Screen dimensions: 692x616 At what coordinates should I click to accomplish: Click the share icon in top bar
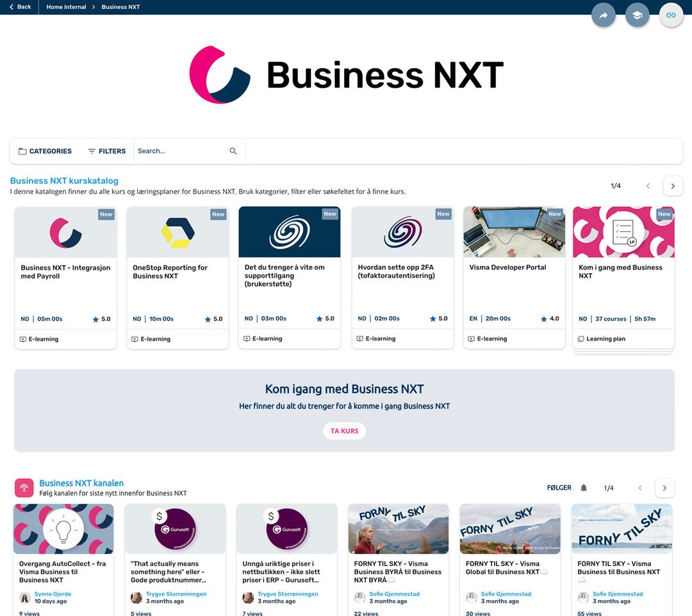(603, 15)
